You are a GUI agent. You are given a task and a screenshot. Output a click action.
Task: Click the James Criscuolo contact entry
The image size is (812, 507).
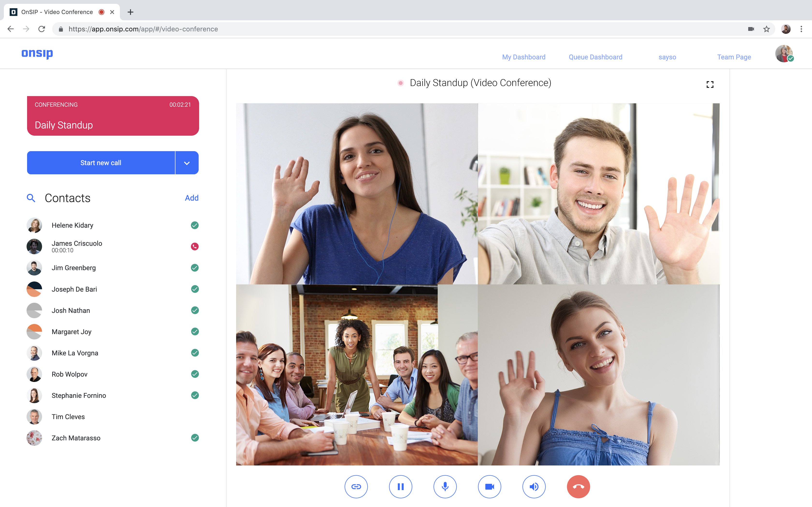(x=112, y=246)
